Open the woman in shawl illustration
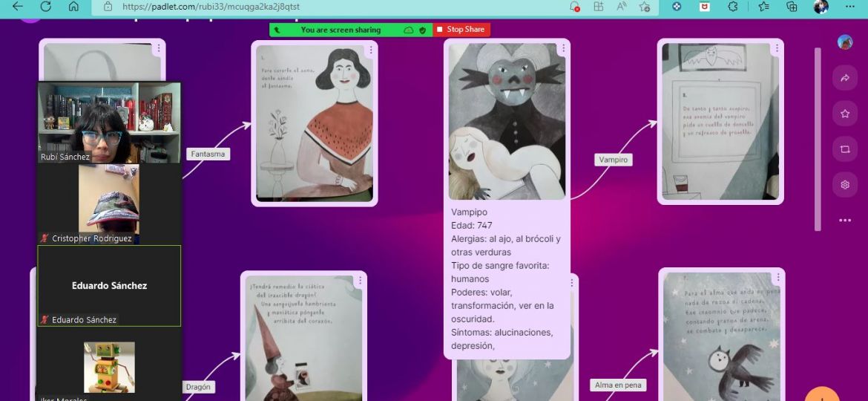The height and width of the screenshot is (401, 868). pos(315,123)
